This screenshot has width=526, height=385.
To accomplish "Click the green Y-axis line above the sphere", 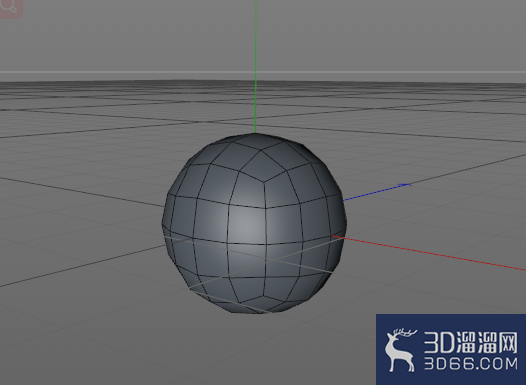I will pos(256,66).
